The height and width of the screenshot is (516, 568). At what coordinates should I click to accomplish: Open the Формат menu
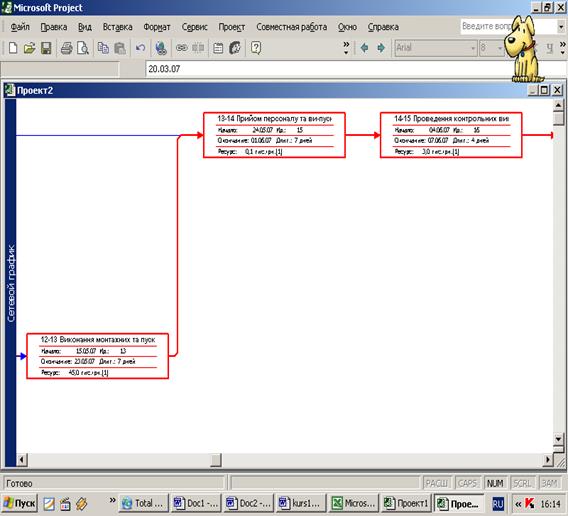(157, 27)
